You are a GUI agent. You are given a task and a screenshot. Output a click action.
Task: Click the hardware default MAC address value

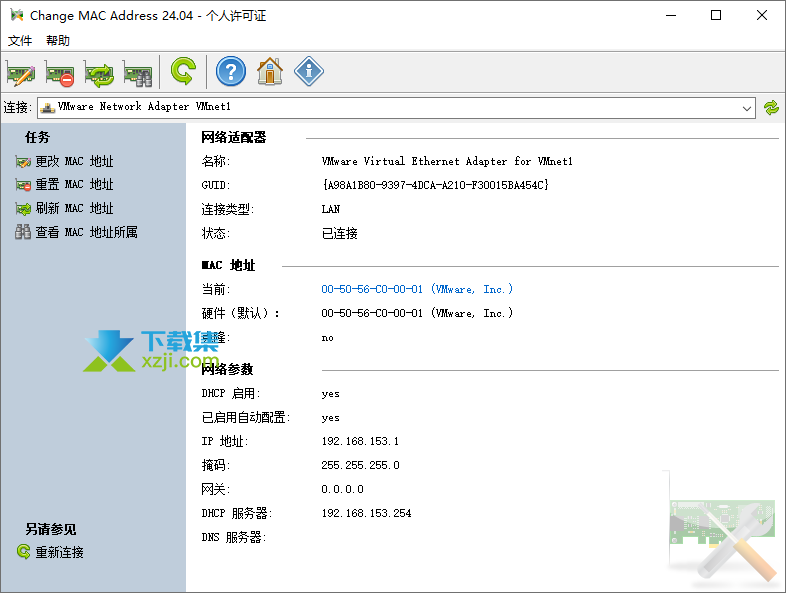417,313
